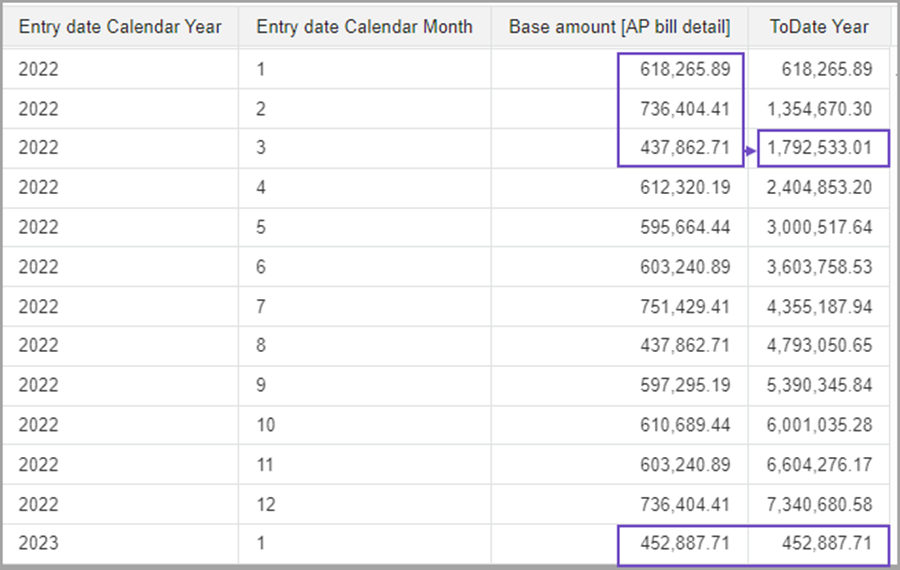Click the Base amount [AP bill detail] header
This screenshot has height=570, width=900.
click(x=619, y=27)
